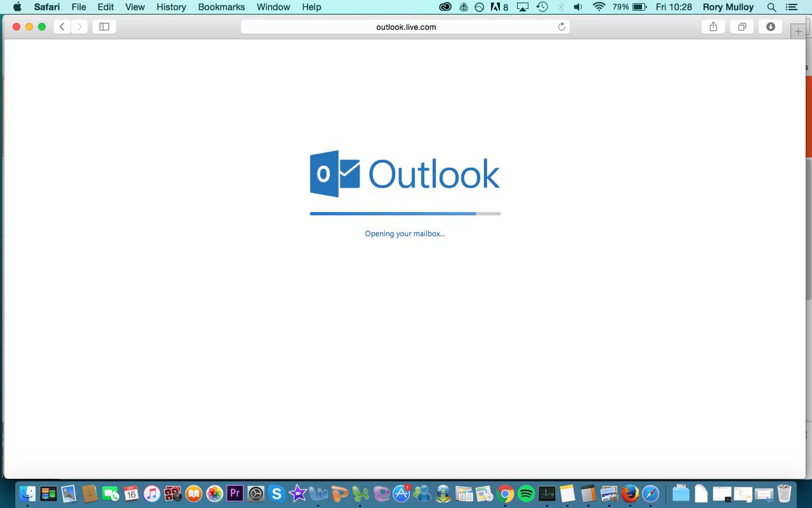Viewport: 812px width, 508px height.
Task: Click the Outlook logo
Action: click(x=405, y=174)
